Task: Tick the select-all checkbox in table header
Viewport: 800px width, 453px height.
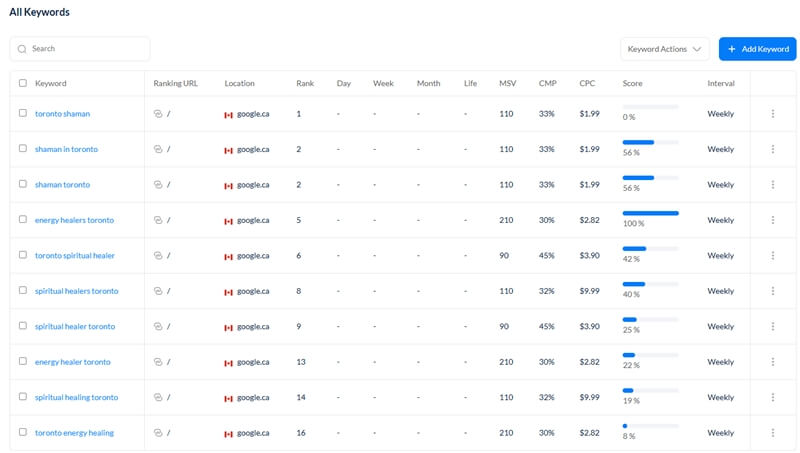Action: click(x=23, y=83)
